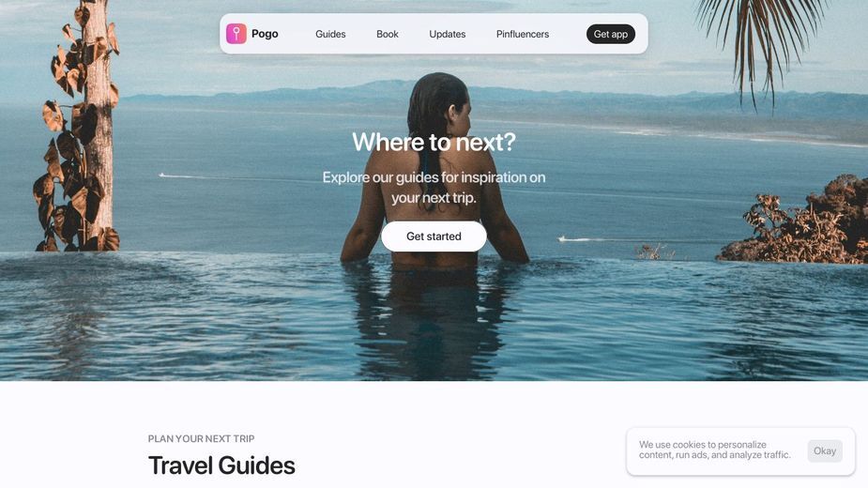The image size is (868, 488).
Task: Dismiss cookie notice with Okay button
Action: pos(825,450)
